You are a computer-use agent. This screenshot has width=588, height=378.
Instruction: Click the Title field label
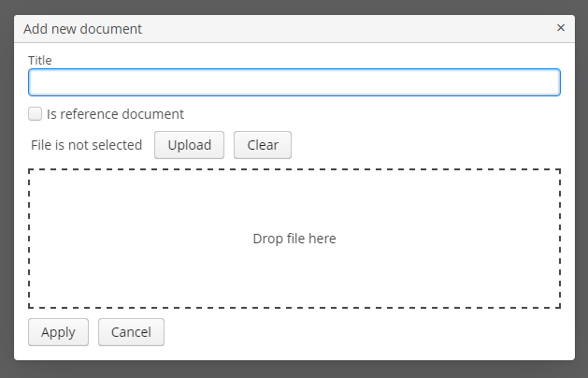(x=40, y=60)
